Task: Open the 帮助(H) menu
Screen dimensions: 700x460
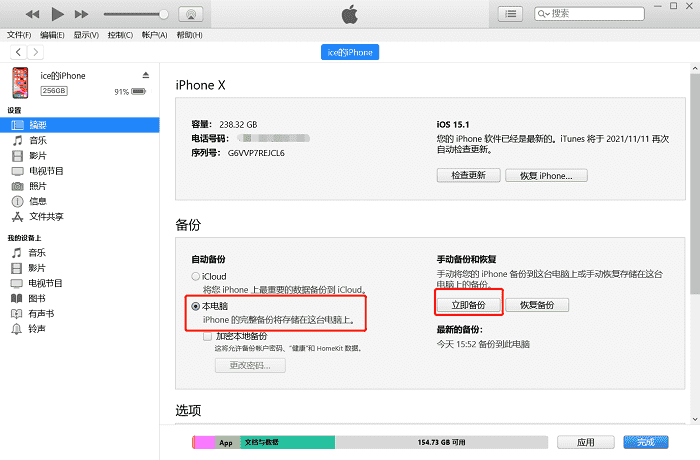Action: (x=189, y=35)
